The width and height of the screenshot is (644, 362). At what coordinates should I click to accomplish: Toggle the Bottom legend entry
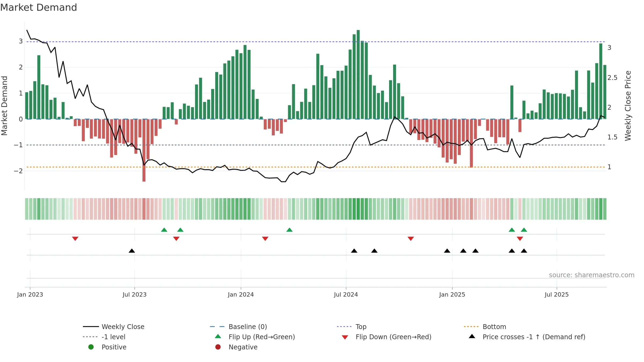click(x=485, y=327)
